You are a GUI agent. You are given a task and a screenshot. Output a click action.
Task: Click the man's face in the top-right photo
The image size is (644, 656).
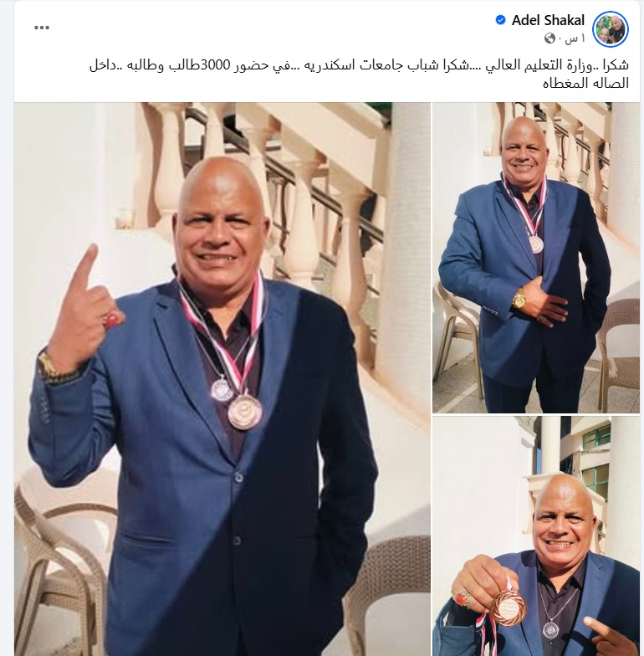pyautogui.click(x=524, y=151)
